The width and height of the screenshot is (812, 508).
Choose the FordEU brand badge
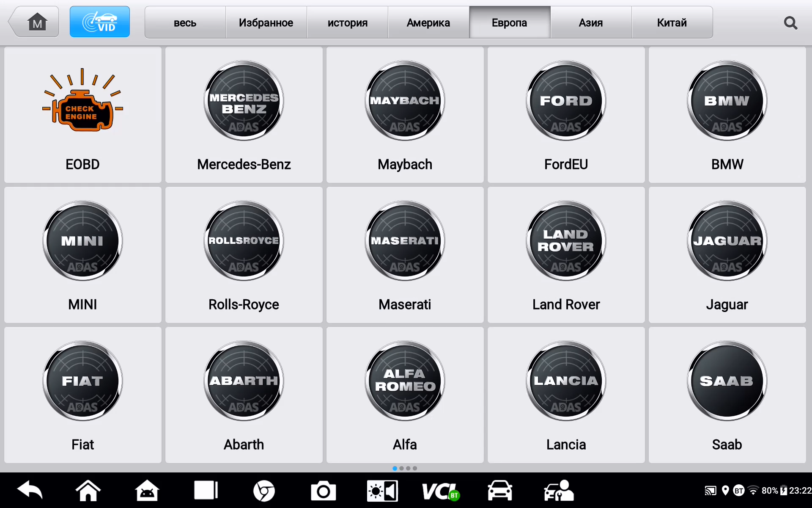(566, 100)
